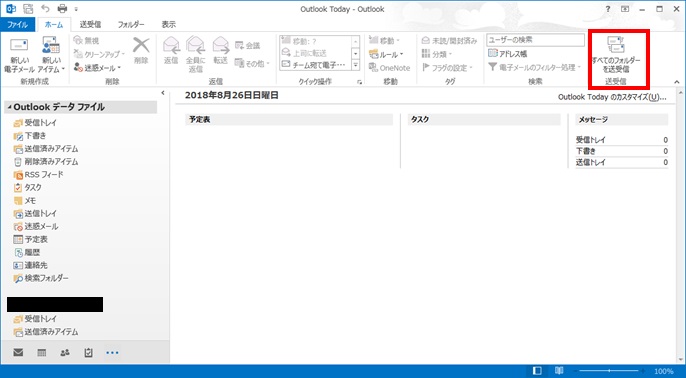Screen dimensions: 686x378
Task: Click Outbox (送信トレイ) link in Messages section
Action: 591,163
